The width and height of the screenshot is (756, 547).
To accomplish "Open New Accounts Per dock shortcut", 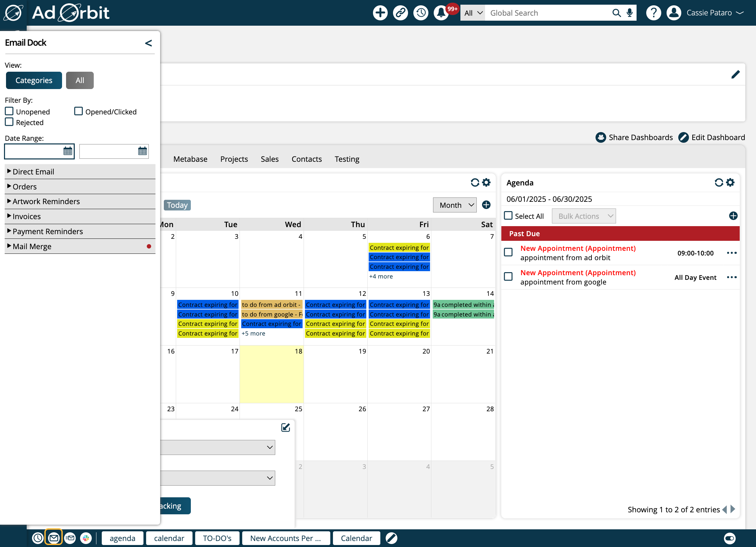I will pyautogui.click(x=286, y=538).
